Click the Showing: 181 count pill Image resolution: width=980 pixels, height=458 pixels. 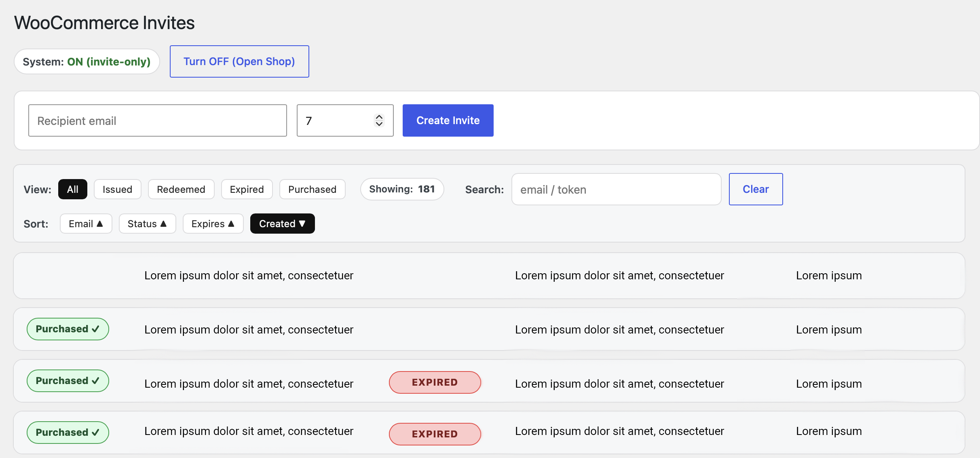click(402, 189)
